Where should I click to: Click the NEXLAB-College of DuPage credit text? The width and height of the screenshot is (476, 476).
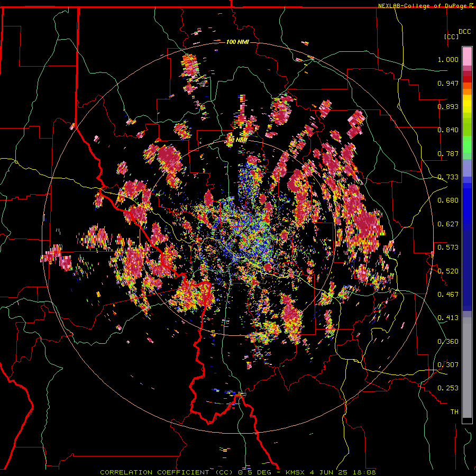[x=423, y=6]
